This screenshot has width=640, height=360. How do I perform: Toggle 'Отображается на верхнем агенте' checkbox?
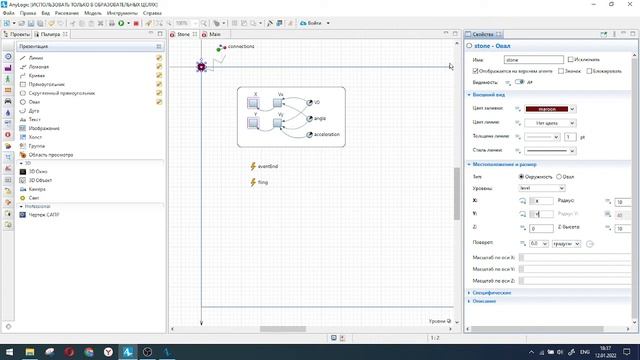pyautogui.click(x=476, y=71)
